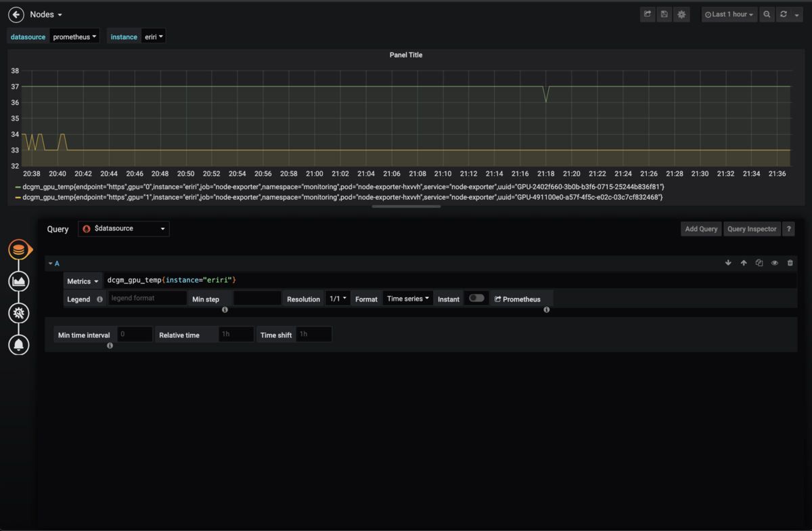Image resolution: width=812 pixels, height=531 pixels.
Task: Click the dcgm_gpu_temp query expression field
Action: point(451,280)
